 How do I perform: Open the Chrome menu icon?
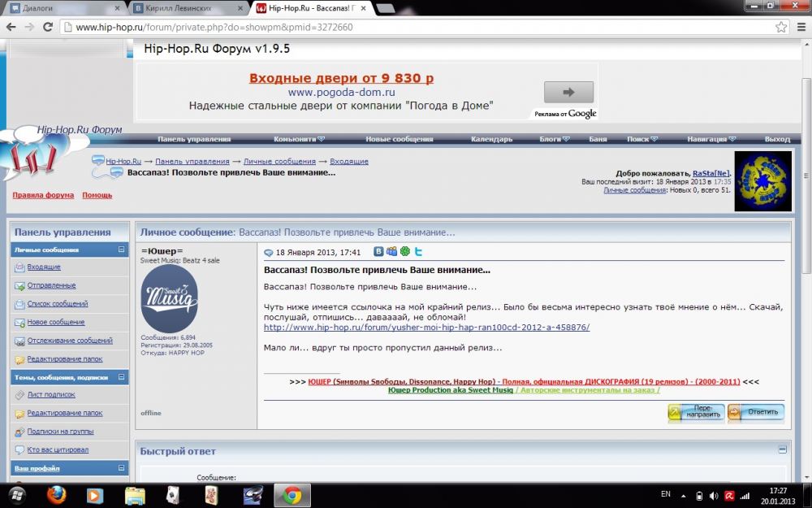coord(801,27)
